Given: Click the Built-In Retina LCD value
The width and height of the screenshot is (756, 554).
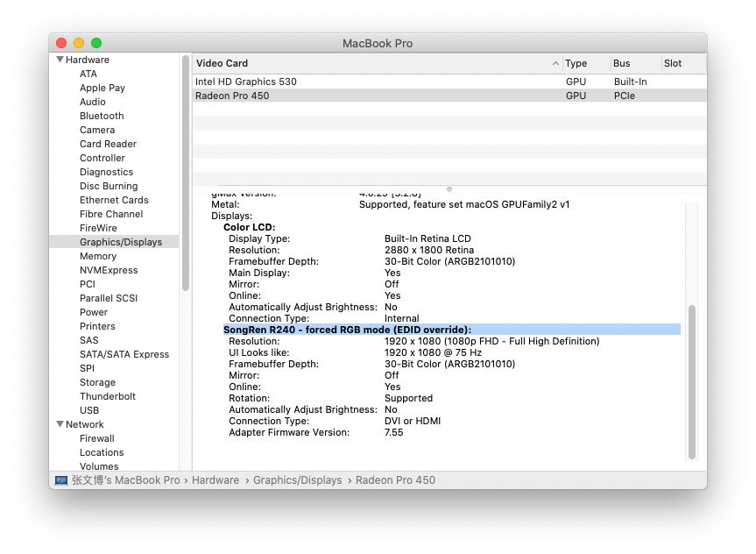Looking at the screenshot, I should (x=427, y=238).
